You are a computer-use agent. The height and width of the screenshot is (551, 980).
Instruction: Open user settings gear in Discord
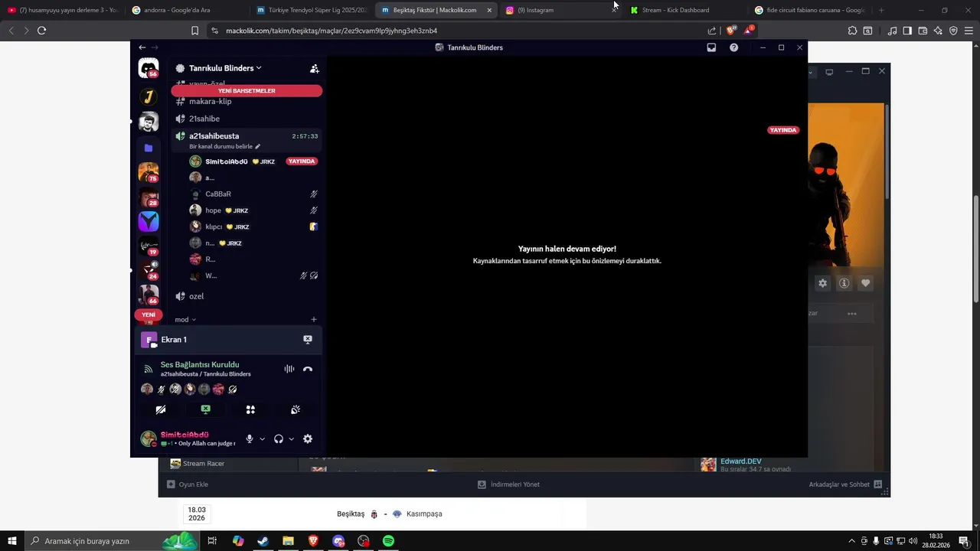tap(308, 439)
